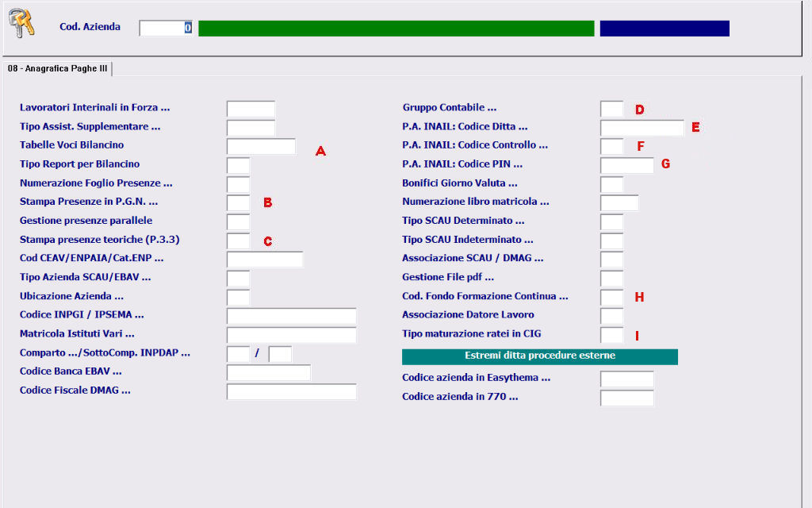Click the Cod CEAV/ENPAIA/Cat.ENP input box
812x508 pixels.
(265, 260)
